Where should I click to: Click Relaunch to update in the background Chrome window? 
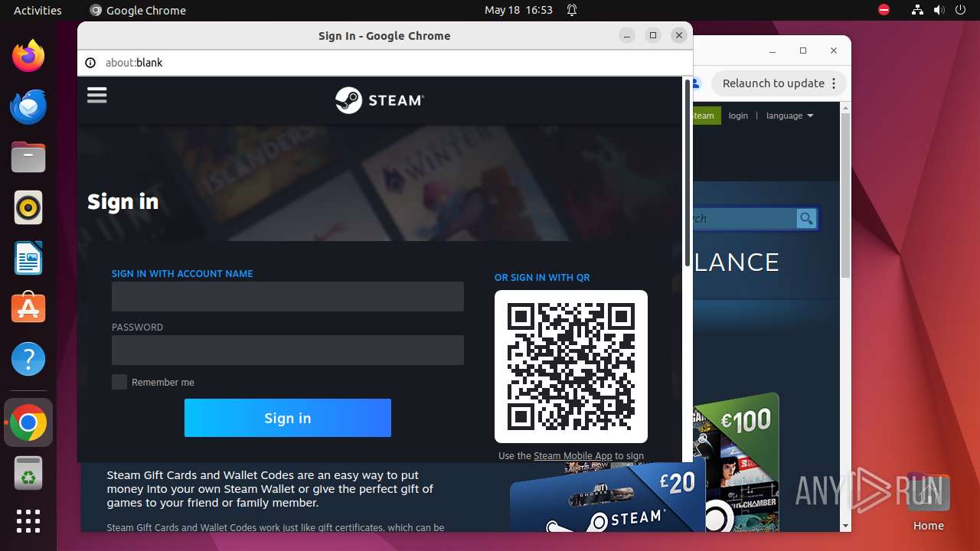click(773, 83)
